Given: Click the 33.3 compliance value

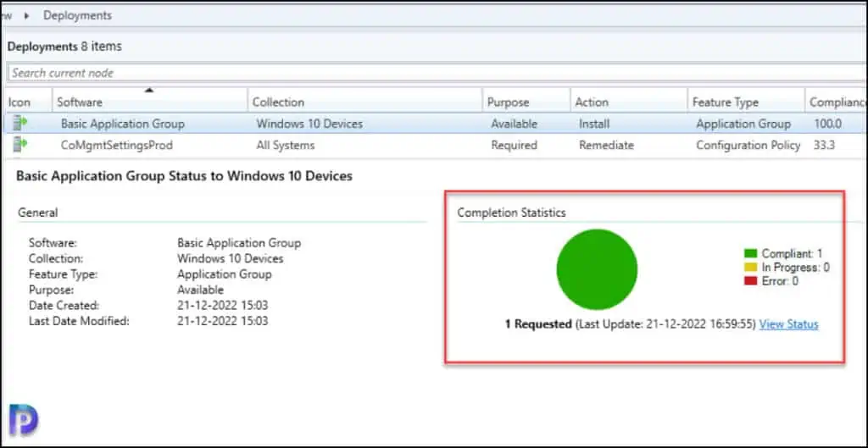Looking at the screenshot, I should pyautogui.click(x=825, y=146).
